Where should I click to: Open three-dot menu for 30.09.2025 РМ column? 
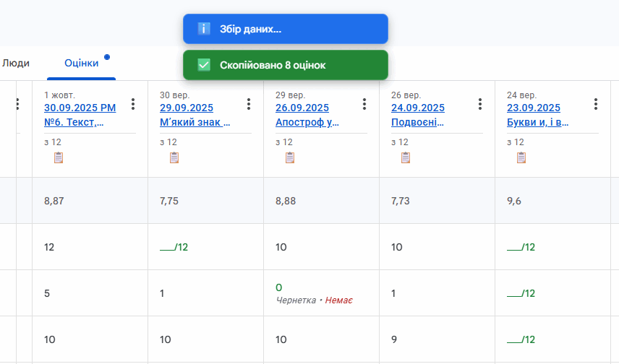tap(133, 104)
